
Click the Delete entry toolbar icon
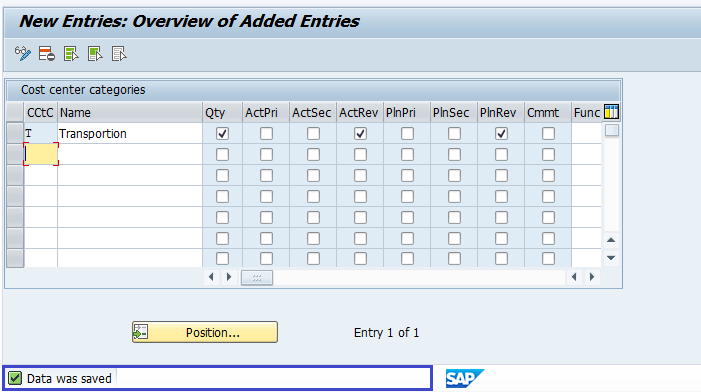(46, 54)
